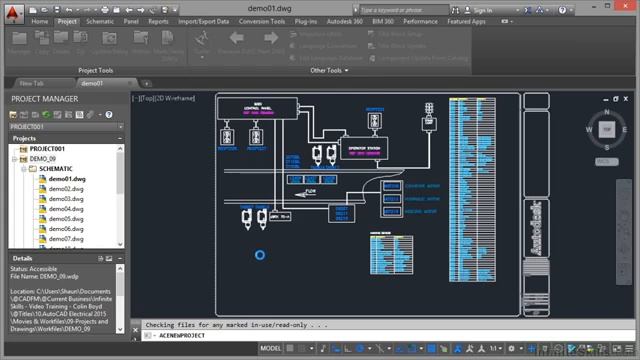Toggle ortho mode in status bar
This screenshot has height=360, width=640.
[x=348, y=348]
